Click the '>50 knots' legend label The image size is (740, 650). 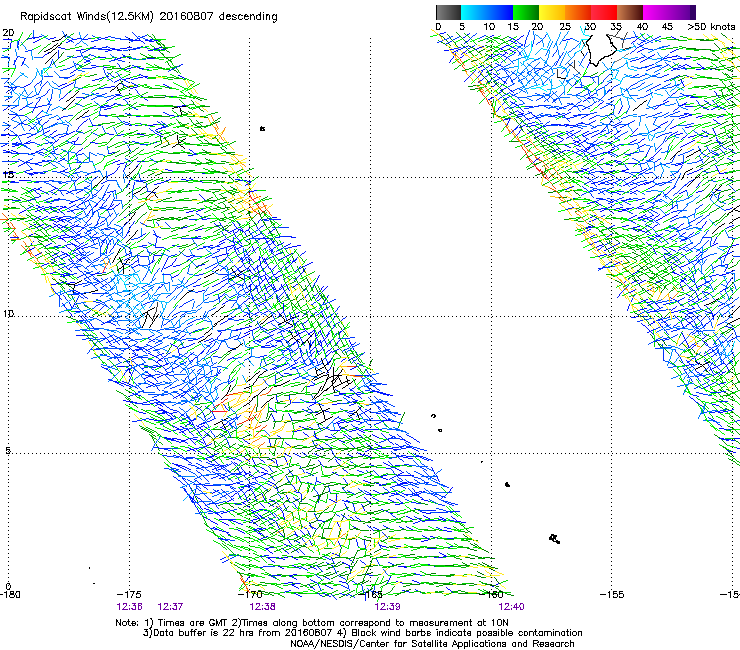(711, 27)
